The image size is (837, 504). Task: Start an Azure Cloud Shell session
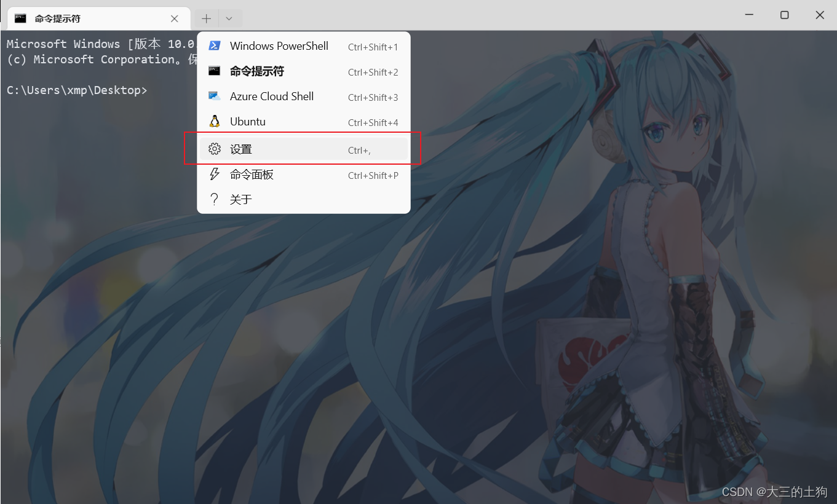pos(272,96)
